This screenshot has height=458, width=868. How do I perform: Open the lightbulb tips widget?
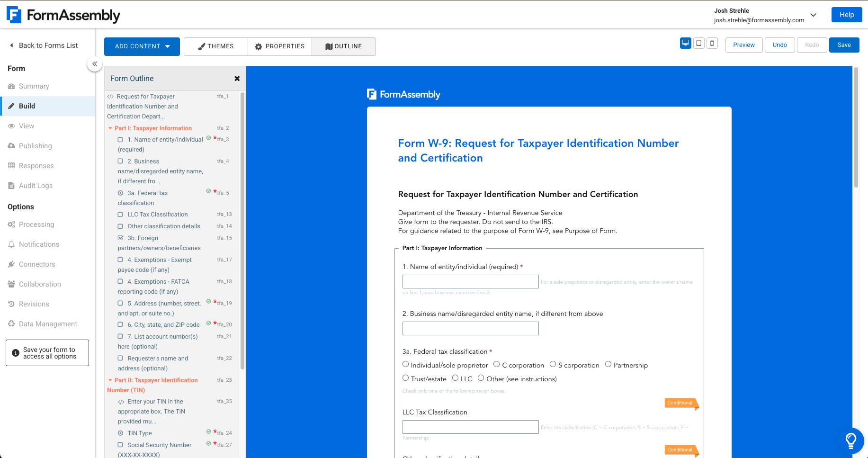(x=851, y=441)
